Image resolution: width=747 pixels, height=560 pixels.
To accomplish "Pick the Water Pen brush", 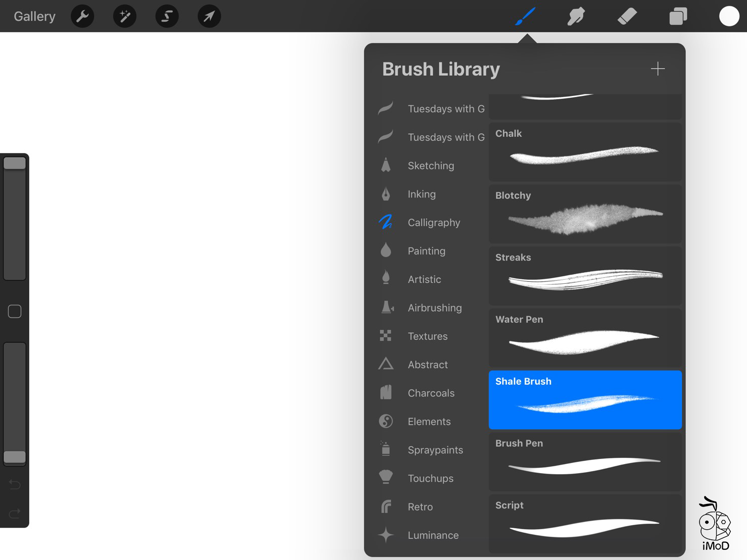I will point(585,338).
